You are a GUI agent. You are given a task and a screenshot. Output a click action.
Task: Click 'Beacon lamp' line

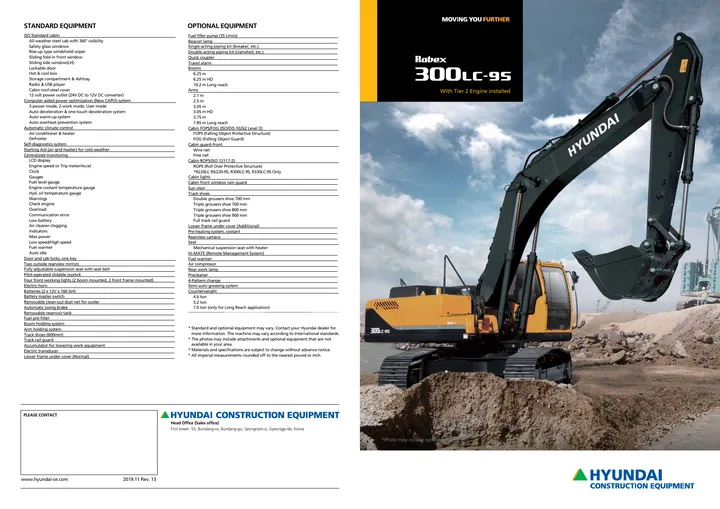pyautogui.click(x=200, y=41)
